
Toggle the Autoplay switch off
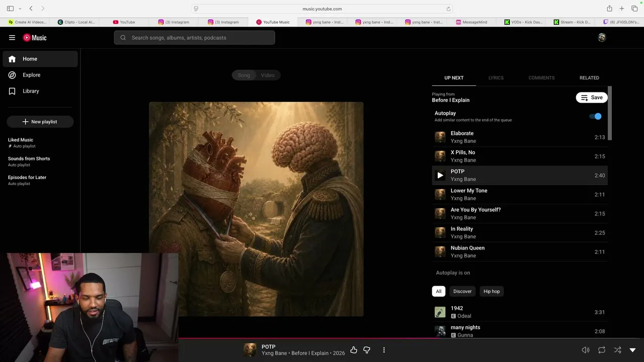(595, 116)
